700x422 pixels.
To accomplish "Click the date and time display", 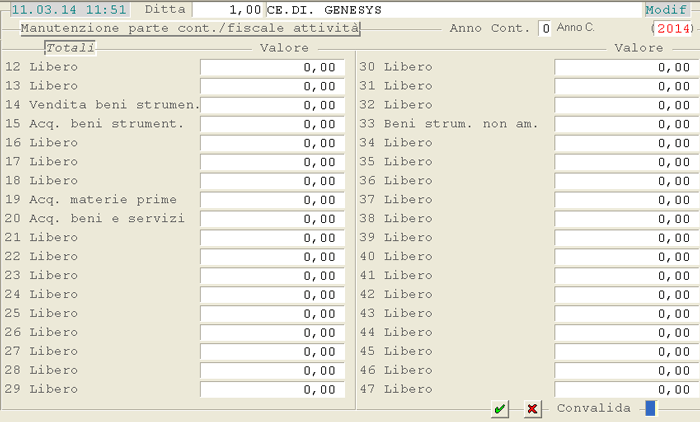I will [x=69, y=9].
